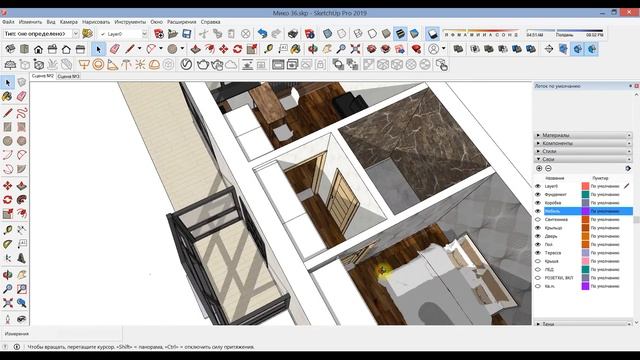Image resolution: width=640 pixels, height=360 pixels.
Task: Add a new layer with plus icon
Action: click(539, 168)
